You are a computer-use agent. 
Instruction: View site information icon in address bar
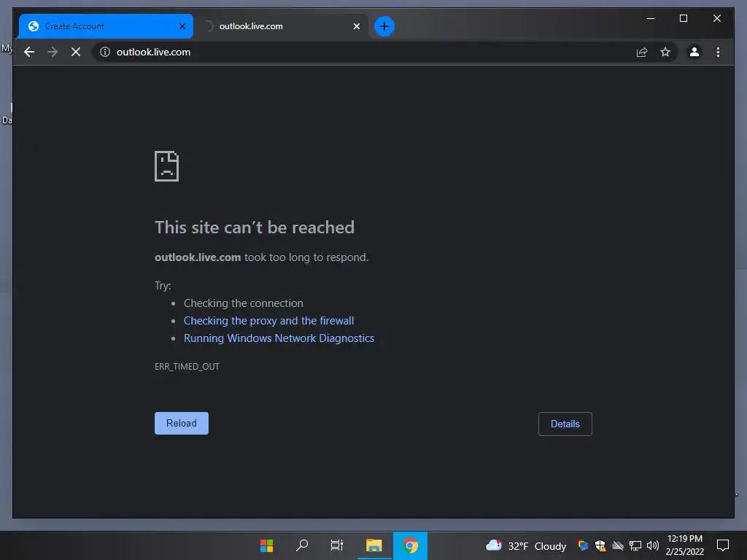[105, 52]
